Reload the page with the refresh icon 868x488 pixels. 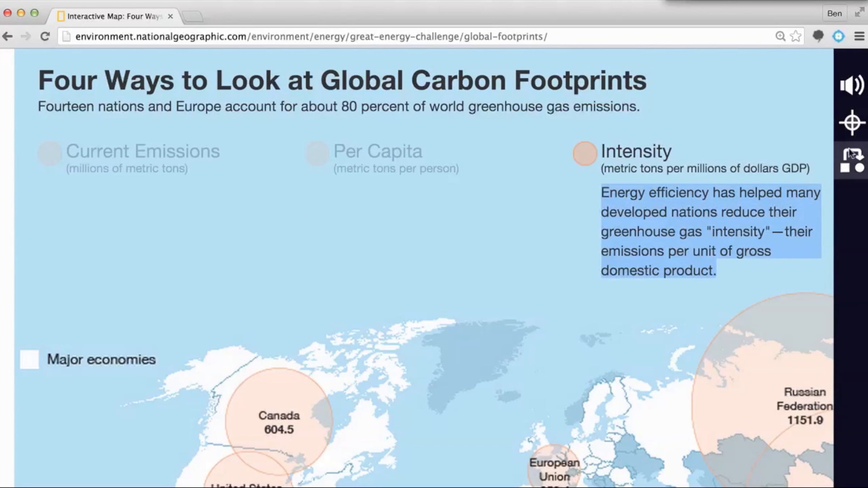point(45,36)
